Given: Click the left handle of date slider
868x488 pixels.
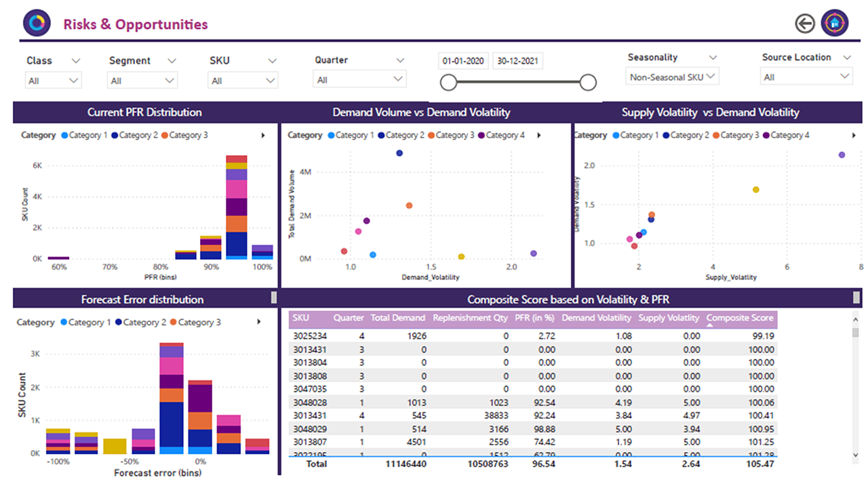Looking at the screenshot, I should pos(448,83).
